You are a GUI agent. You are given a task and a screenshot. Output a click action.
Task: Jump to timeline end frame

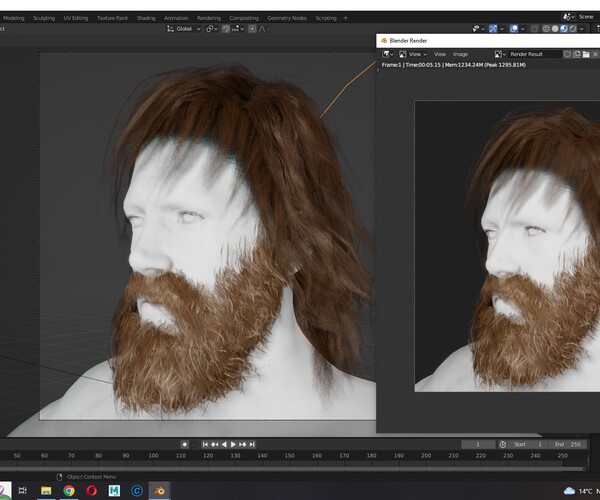click(251, 445)
